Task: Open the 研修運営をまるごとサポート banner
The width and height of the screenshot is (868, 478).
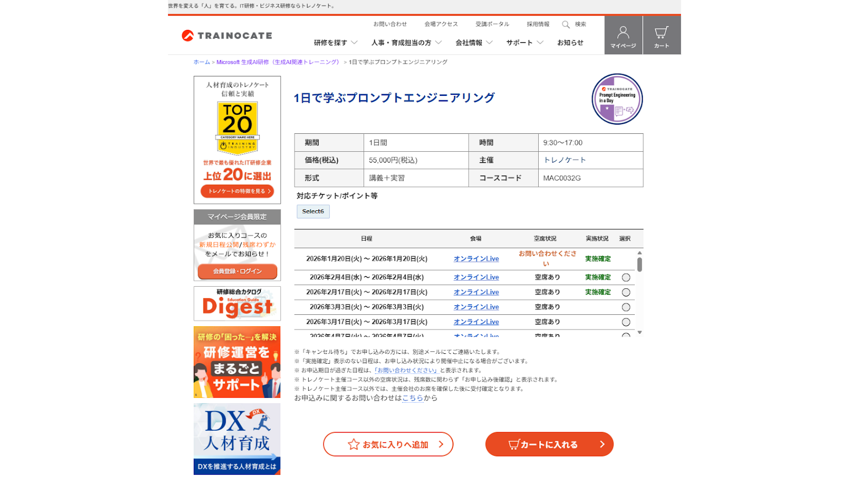Action: (237, 362)
